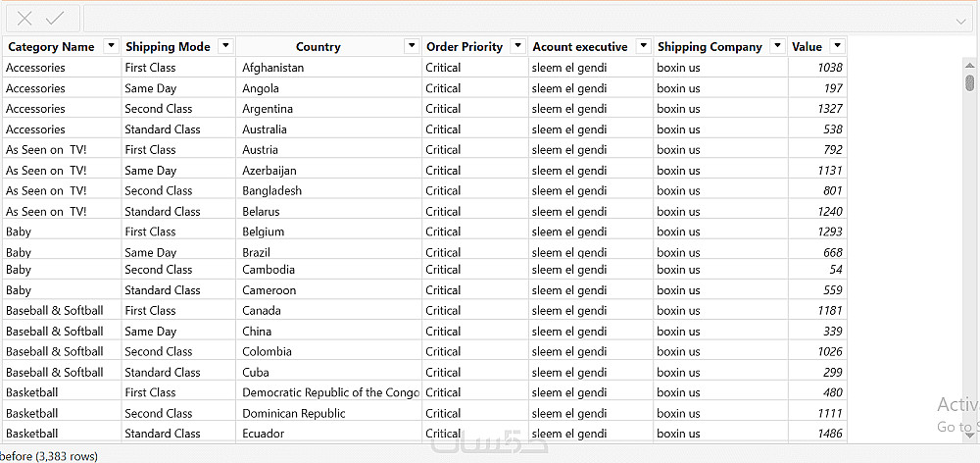Select the first Baseball & Softball cell

pos(55,311)
